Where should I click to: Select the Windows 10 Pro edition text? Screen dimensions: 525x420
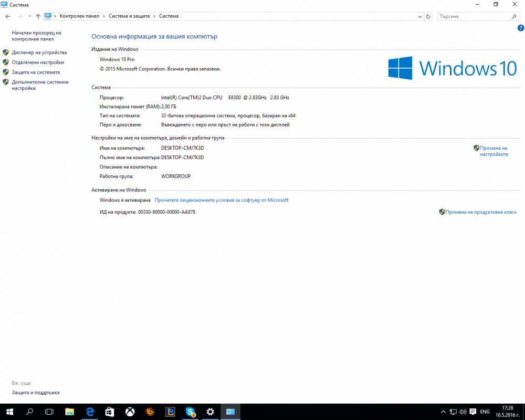(x=117, y=59)
